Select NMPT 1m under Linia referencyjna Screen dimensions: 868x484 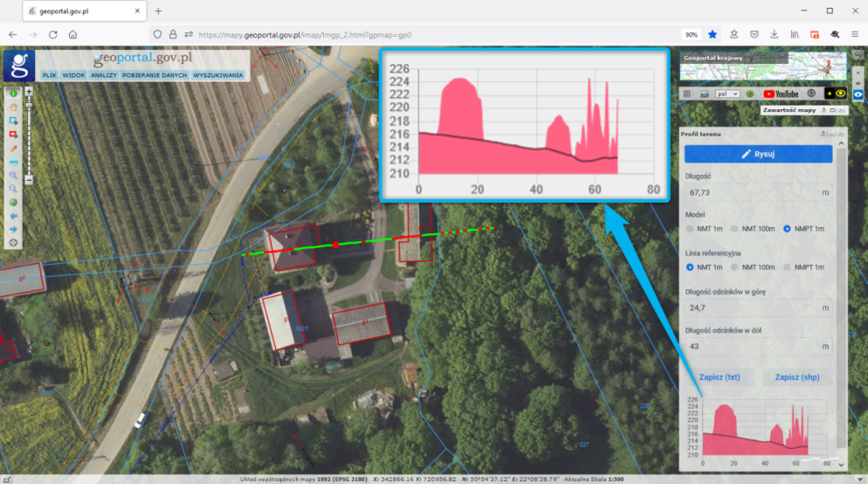[x=788, y=267]
